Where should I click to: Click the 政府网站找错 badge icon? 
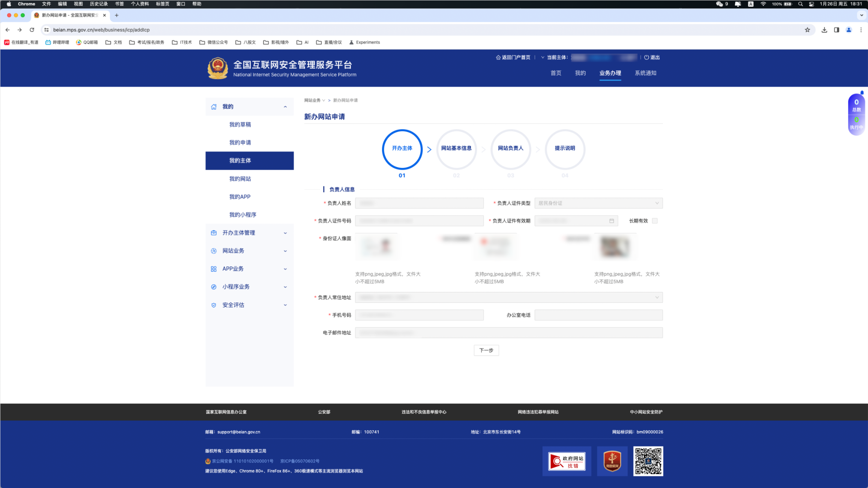[567, 461]
